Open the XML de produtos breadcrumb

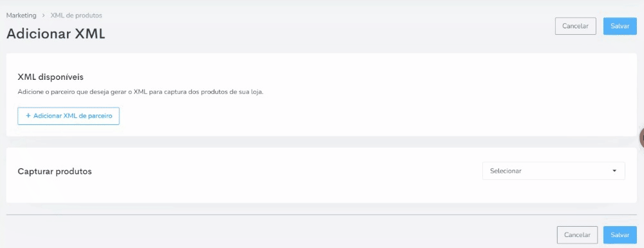(76, 15)
